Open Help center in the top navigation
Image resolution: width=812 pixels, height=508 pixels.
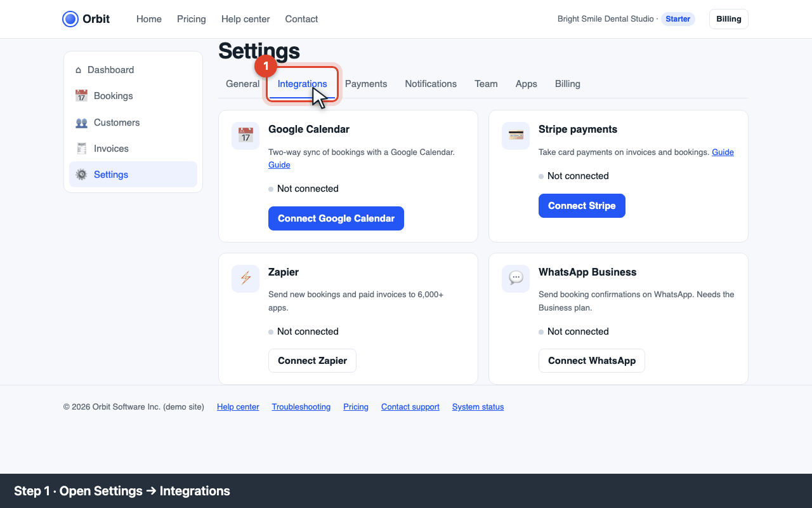tap(246, 19)
